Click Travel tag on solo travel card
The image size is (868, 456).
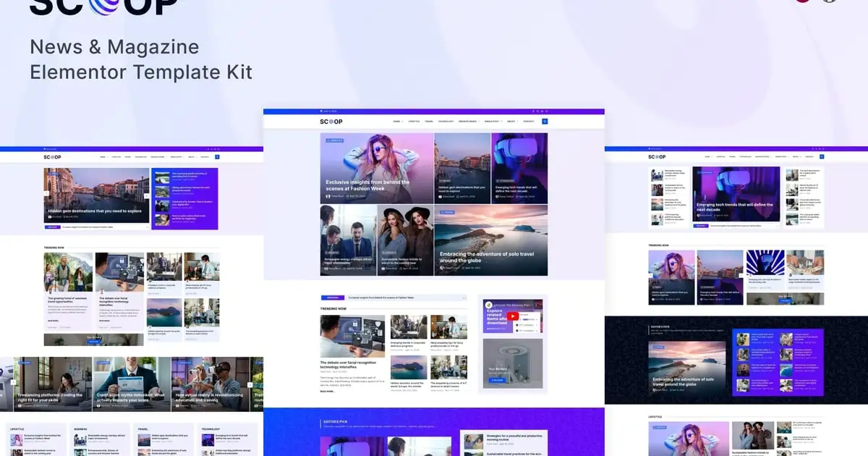point(447,213)
